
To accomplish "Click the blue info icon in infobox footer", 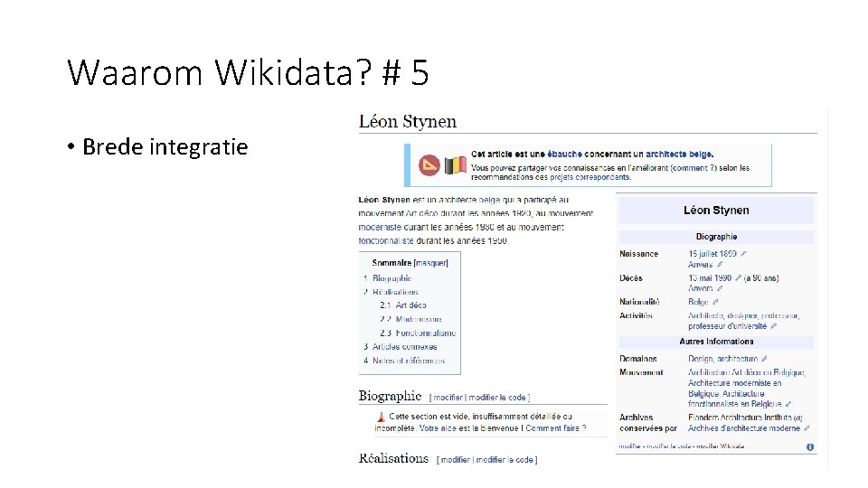I will pyautogui.click(x=810, y=446).
